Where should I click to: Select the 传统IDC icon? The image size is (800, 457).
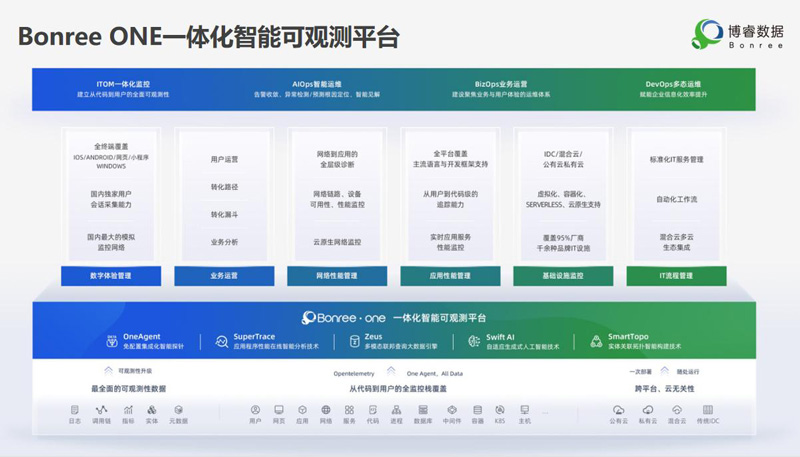click(708, 410)
